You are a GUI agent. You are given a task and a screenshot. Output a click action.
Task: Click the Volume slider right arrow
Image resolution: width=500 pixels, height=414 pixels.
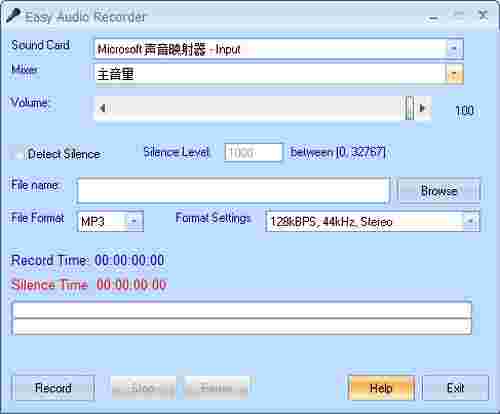click(x=423, y=108)
